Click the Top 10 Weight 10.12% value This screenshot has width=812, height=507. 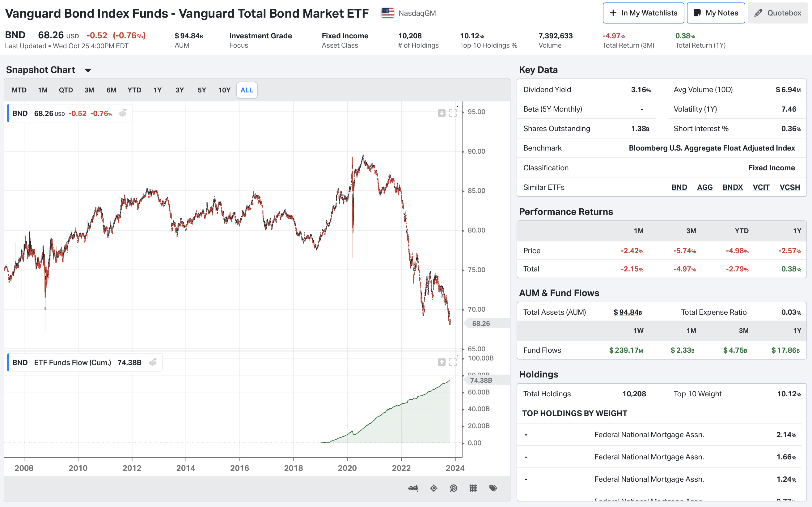(789, 394)
